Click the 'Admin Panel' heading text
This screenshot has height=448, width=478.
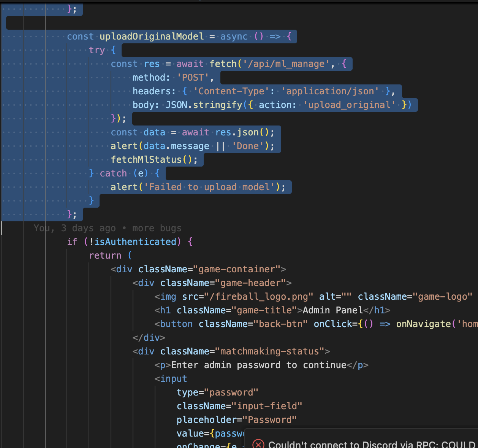333,310
